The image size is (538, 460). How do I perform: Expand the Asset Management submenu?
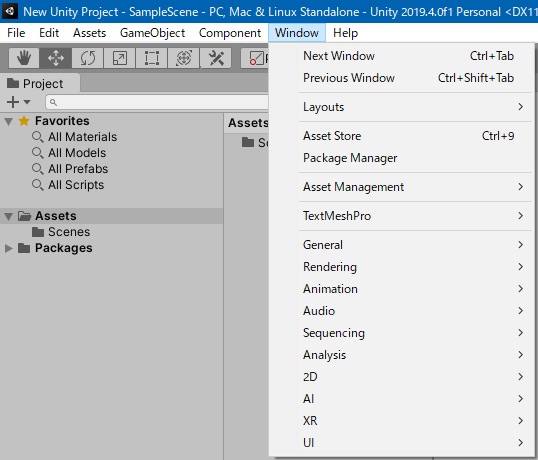click(x=401, y=187)
